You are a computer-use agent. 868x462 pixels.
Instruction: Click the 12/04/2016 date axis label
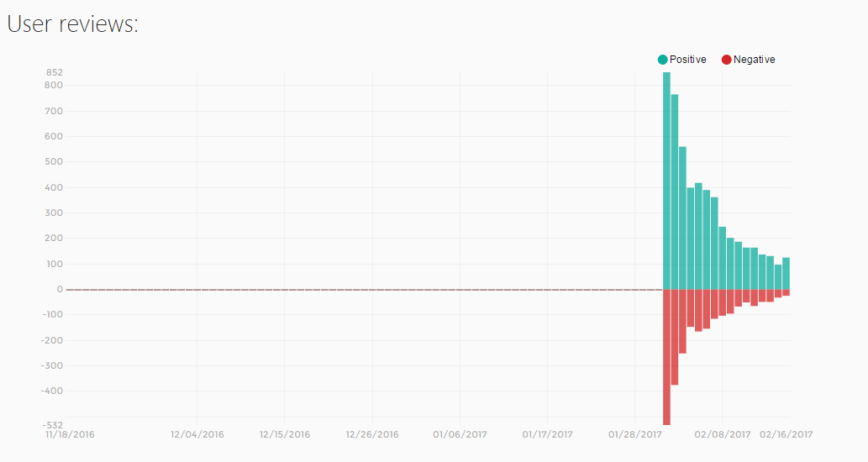(x=197, y=434)
